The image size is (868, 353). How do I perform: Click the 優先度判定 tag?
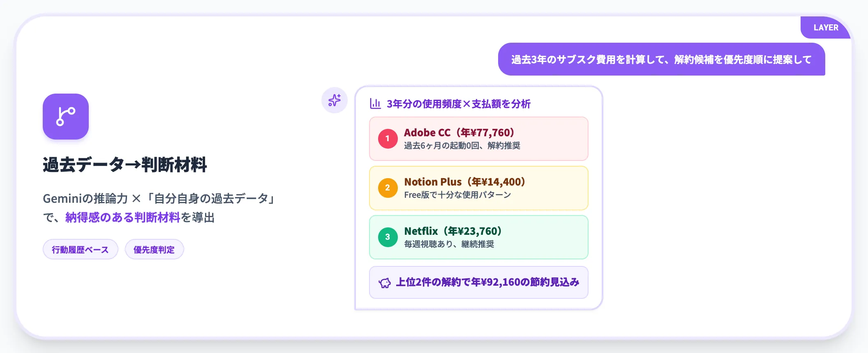[154, 250]
